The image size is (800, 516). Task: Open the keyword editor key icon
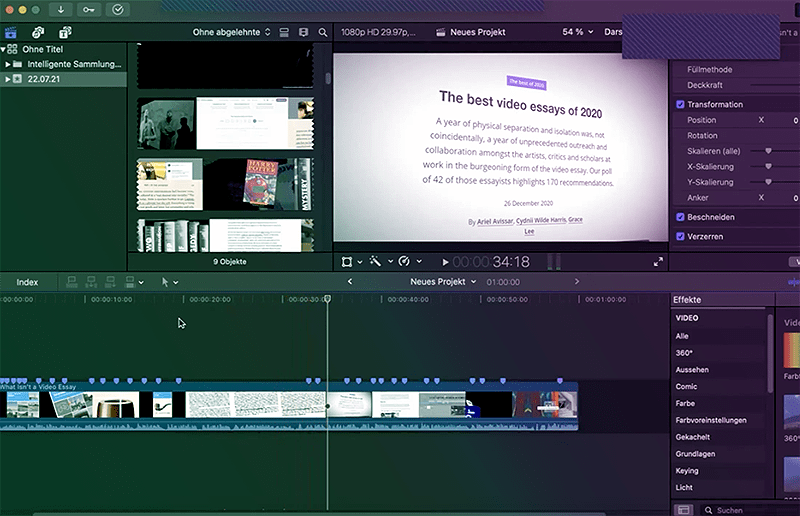tap(90, 10)
